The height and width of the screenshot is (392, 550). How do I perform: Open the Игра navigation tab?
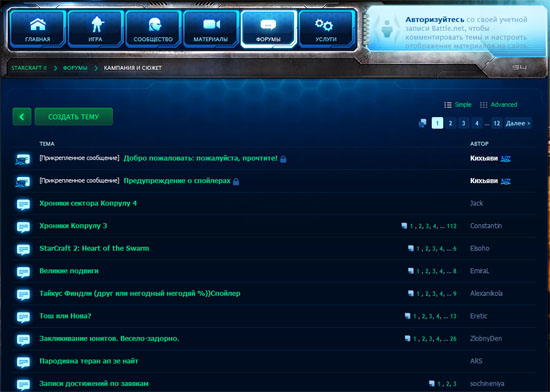(95, 29)
